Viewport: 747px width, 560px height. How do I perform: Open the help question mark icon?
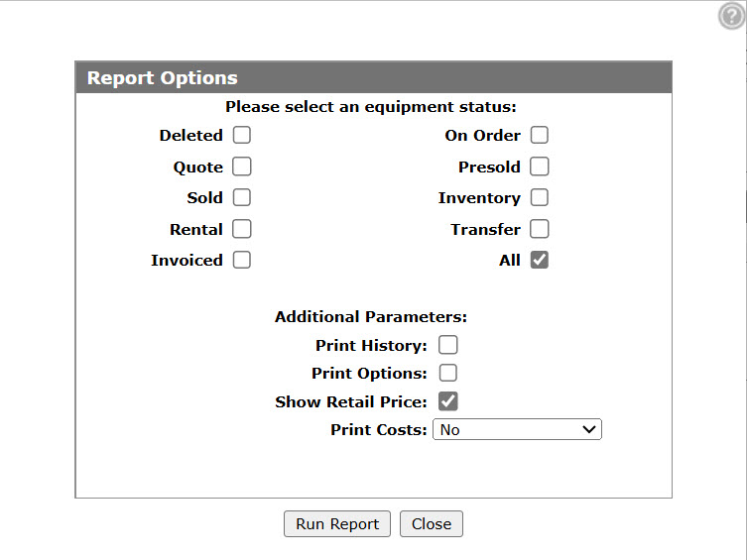[x=731, y=16]
